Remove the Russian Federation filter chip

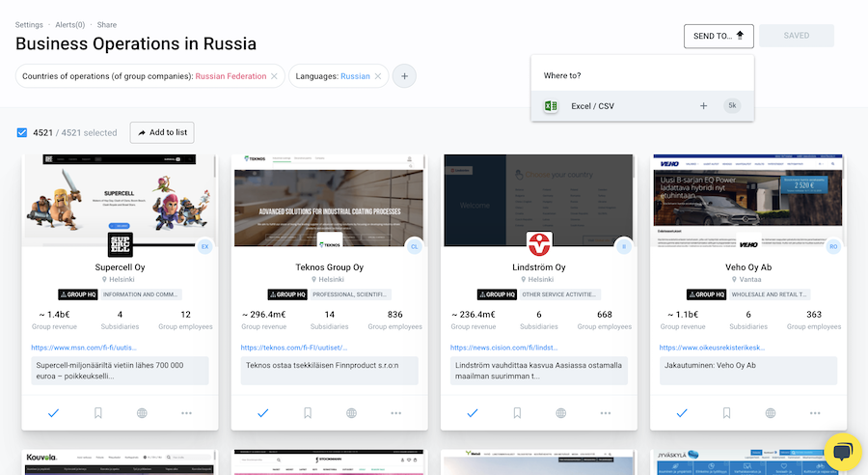tap(274, 76)
